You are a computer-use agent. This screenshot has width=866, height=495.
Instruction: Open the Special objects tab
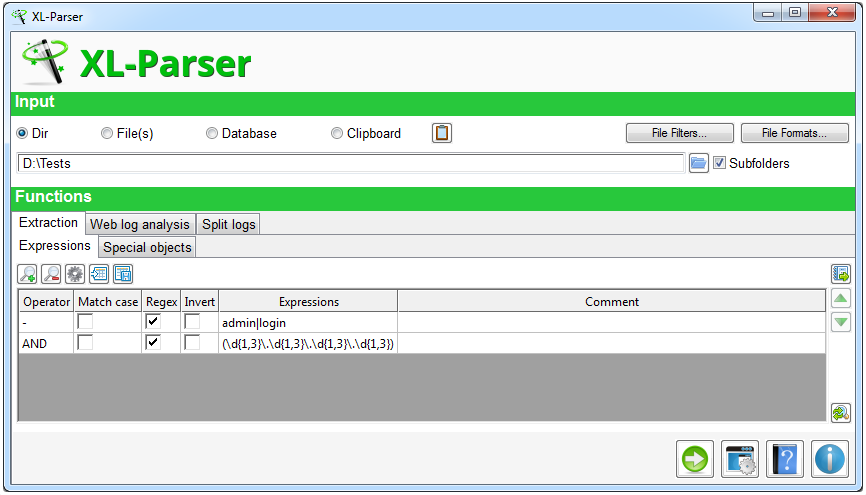pyautogui.click(x=147, y=247)
